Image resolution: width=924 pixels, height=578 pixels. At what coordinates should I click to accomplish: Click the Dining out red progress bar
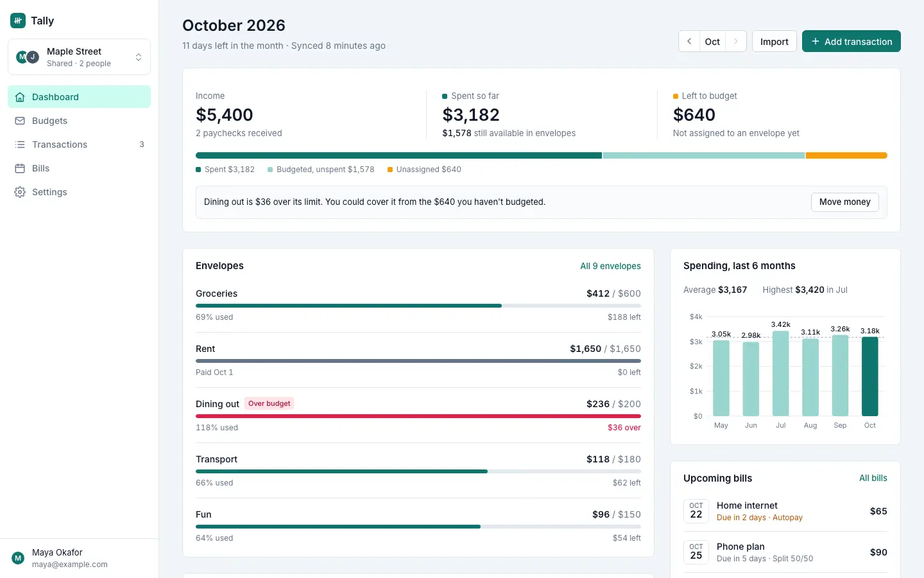418,416
